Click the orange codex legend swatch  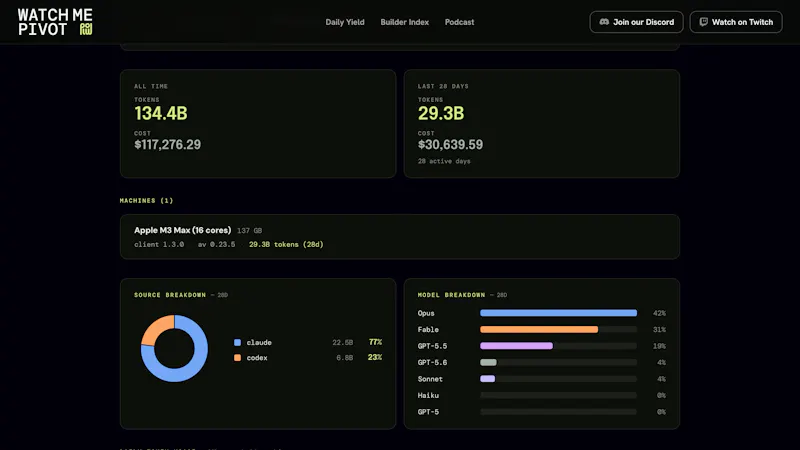pyautogui.click(x=237, y=358)
